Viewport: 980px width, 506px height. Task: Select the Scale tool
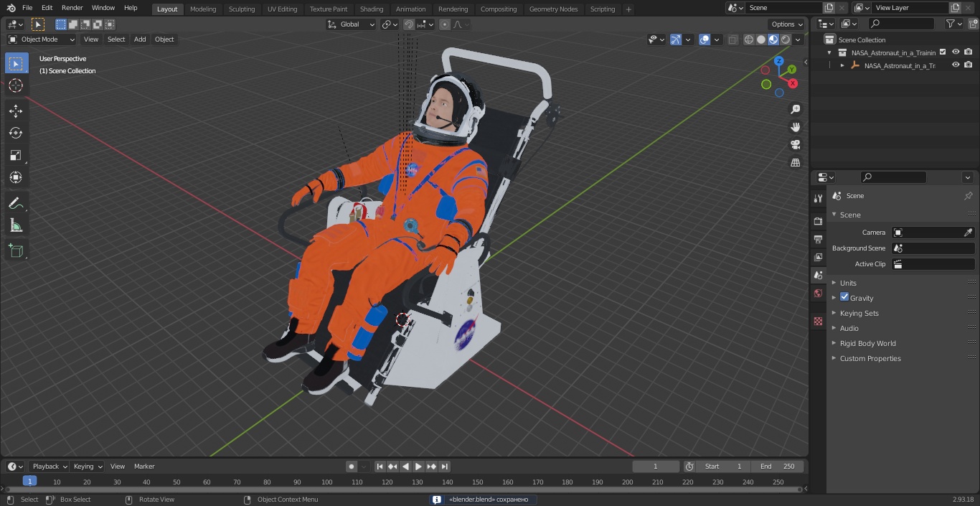16,155
